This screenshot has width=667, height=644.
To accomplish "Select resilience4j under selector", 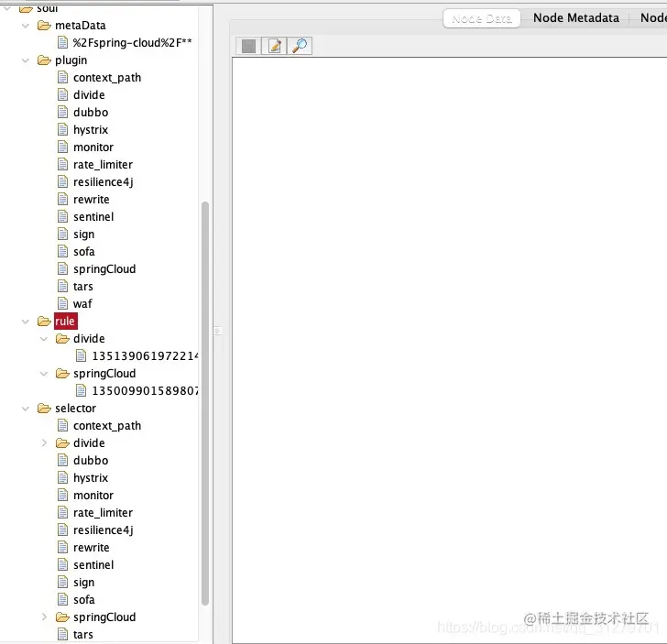I will (104, 530).
